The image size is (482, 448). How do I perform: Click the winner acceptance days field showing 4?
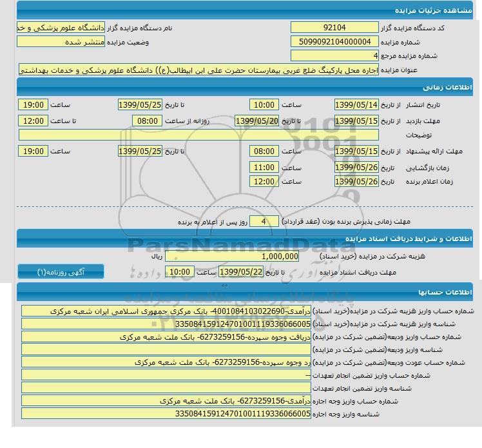264,221
